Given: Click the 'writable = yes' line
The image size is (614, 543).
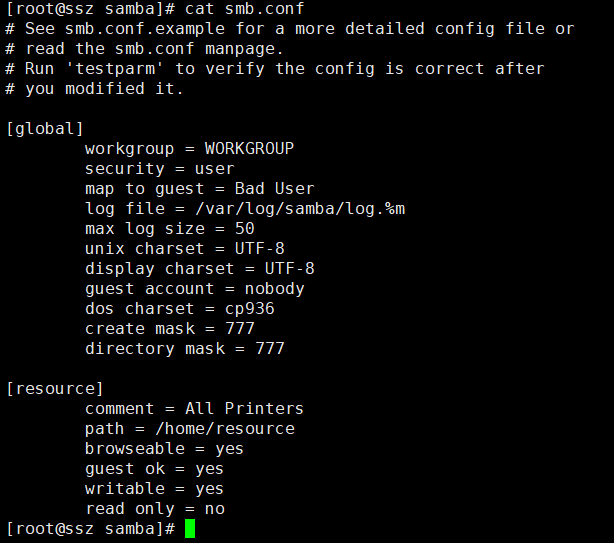Looking at the screenshot, I should [x=154, y=489].
